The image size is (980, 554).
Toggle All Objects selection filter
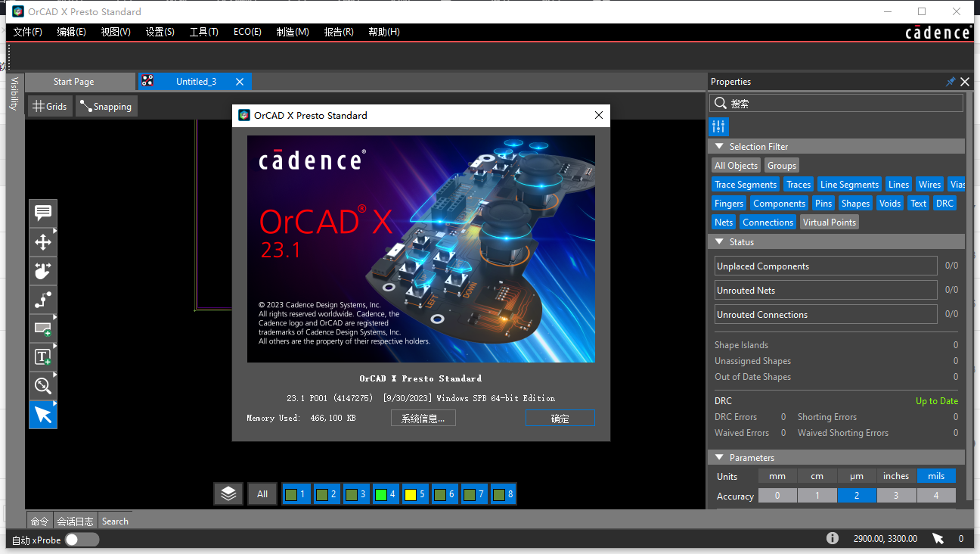coord(736,166)
